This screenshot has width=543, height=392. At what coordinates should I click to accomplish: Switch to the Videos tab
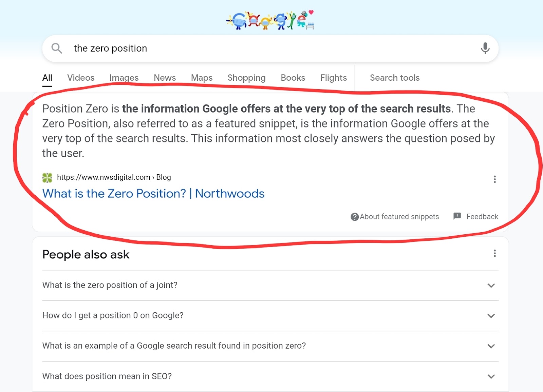[81, 78]
